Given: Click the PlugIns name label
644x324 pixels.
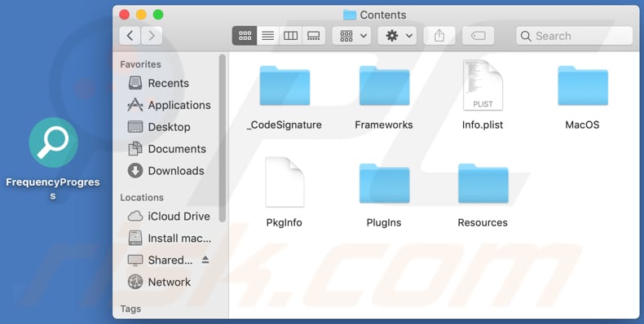Looking at the screenshot, I should [x=384, y=223].
